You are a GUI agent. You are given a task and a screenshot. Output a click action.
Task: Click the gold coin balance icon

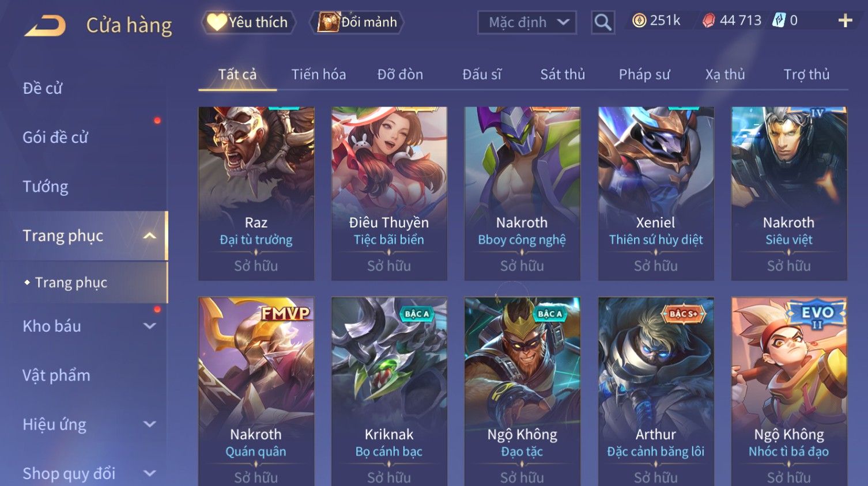[639, 21]
